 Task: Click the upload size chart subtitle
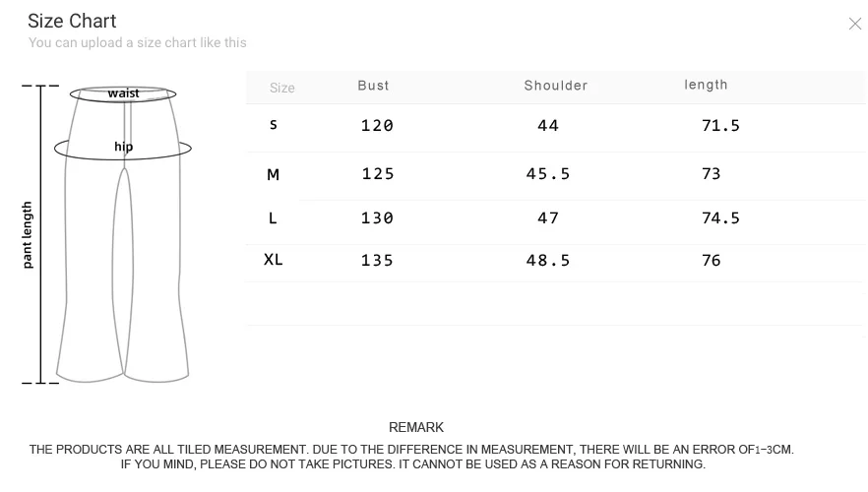coord(138,42)
